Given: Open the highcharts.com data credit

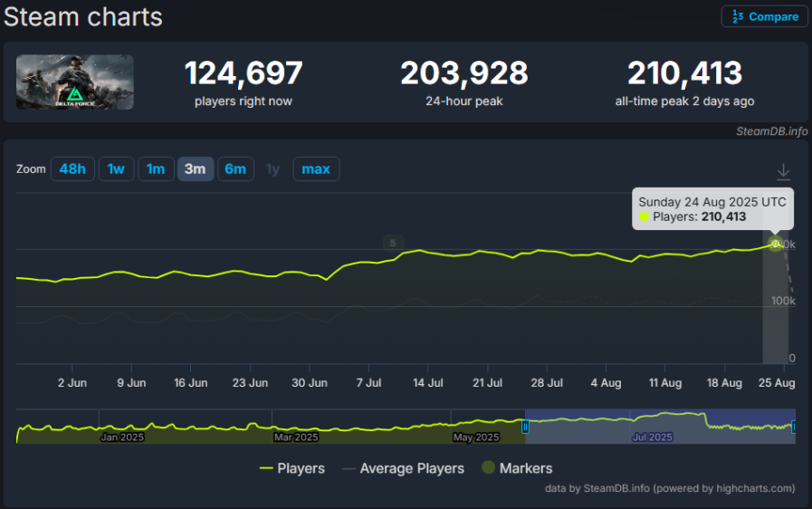Looking at the screenshot, I should click(x=670, y=488).
